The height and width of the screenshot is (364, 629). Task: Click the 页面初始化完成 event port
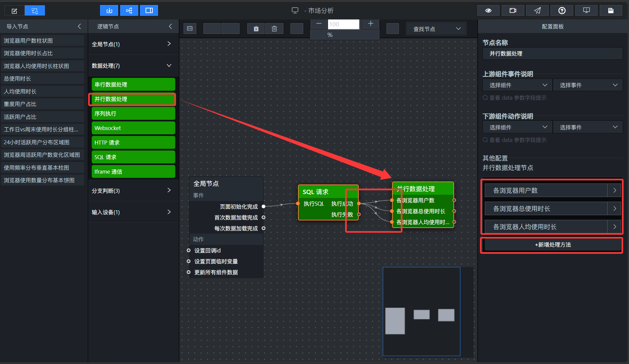[x=263, y=207]
